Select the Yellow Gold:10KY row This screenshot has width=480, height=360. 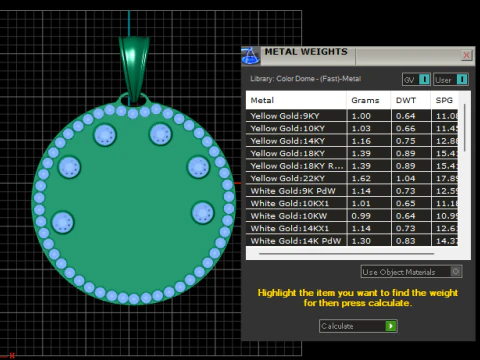click(x=352, y=128)
